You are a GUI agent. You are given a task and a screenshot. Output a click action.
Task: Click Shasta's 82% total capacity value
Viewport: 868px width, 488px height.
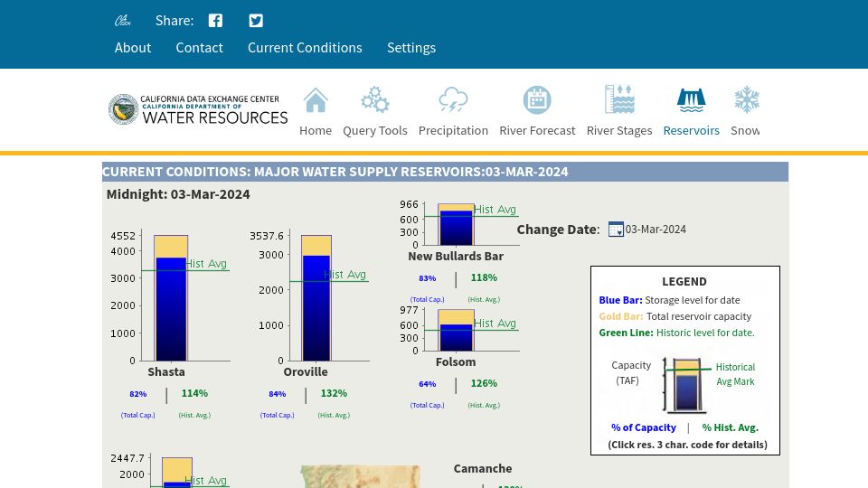coord(137,394)
